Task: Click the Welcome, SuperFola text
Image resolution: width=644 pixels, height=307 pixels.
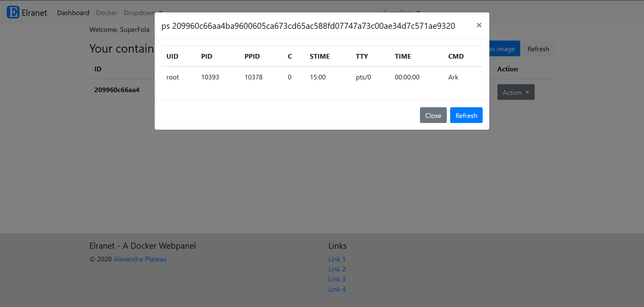Action: tap(119, 29)
